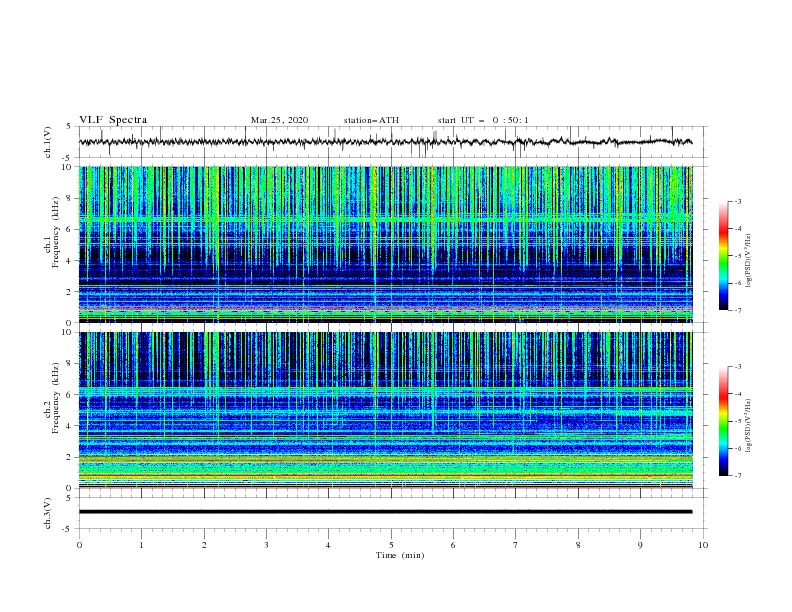Click time axis tick label '2'

tap(204, 545)
